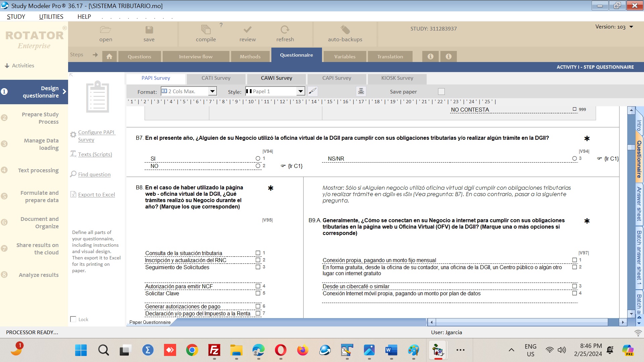Check the Save paper checkbox
This screenshot has width=644, height=362.
pyautogui.click(x=441, y=92)
